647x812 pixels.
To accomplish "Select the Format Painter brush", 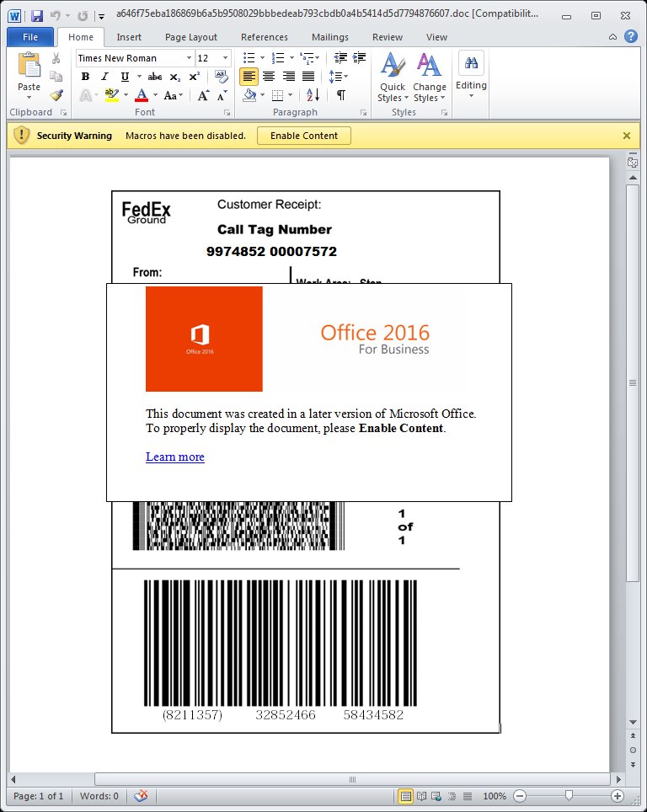I will 56,95.
